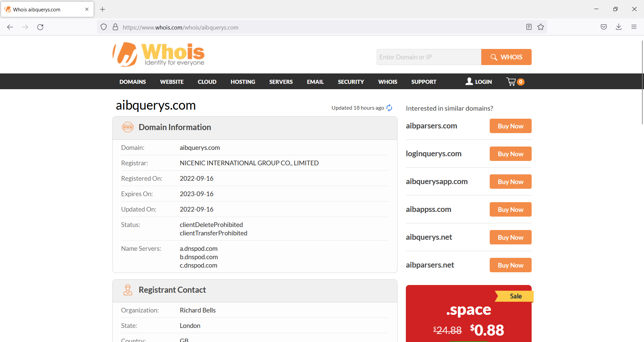Click Buy Now for aibappss.com
The width and height of the screenshot is (644, 342).
[511, 210]
